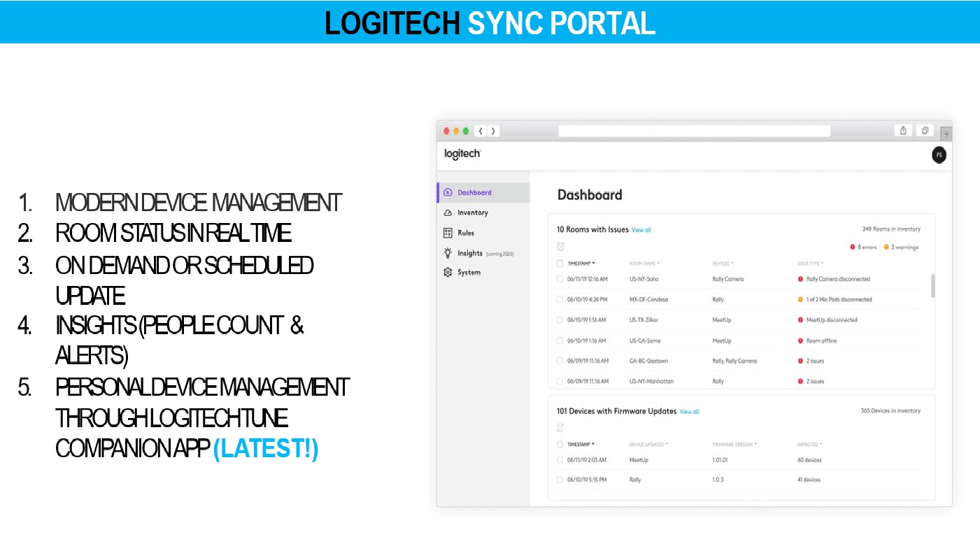Go to the Inventory menu item
The width and height of the screenshot is (980, 560).
473,213
